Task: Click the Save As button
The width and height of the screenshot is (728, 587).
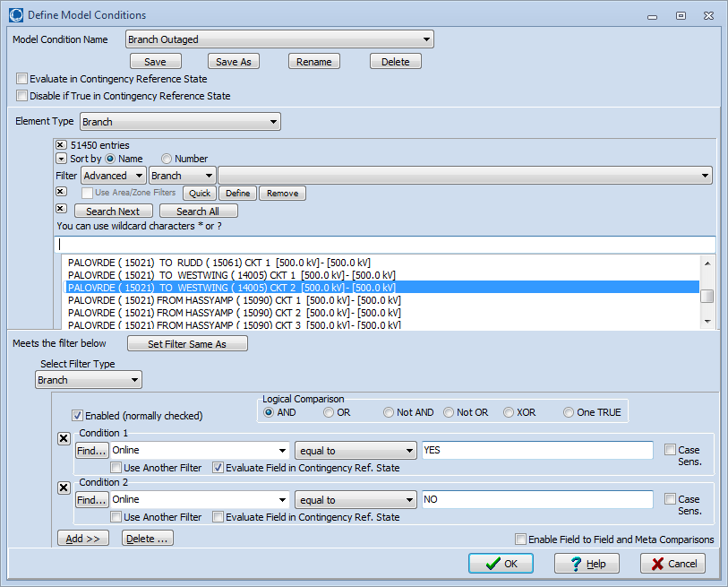Action: (x=234, y=62)
